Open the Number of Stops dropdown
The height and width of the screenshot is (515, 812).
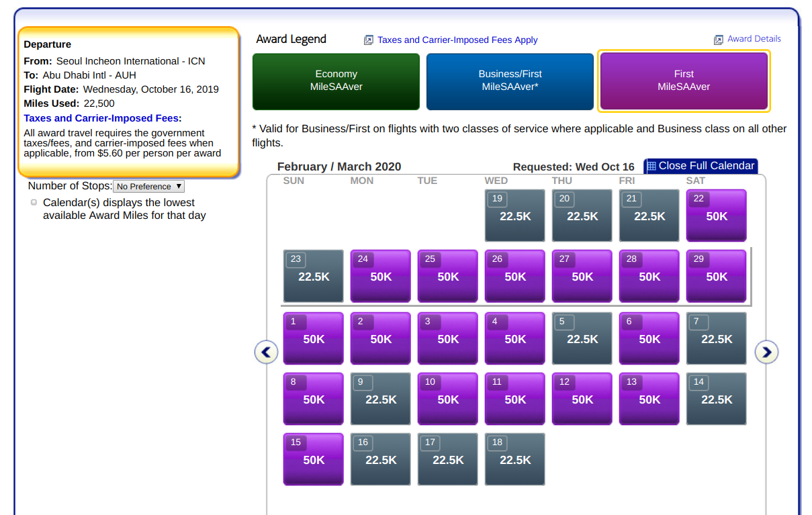click(148, 187)
